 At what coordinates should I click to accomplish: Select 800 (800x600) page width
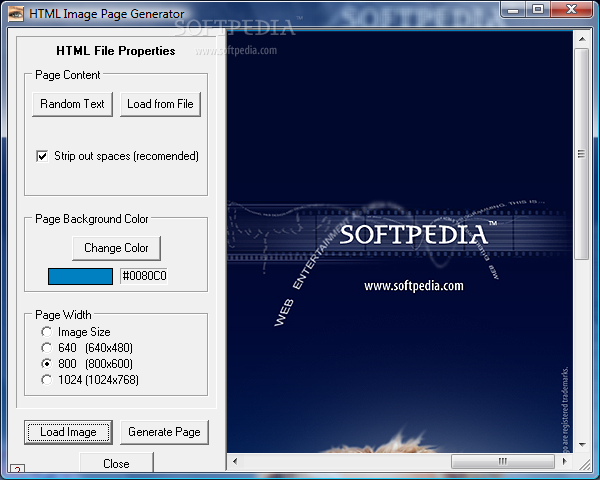47,364
